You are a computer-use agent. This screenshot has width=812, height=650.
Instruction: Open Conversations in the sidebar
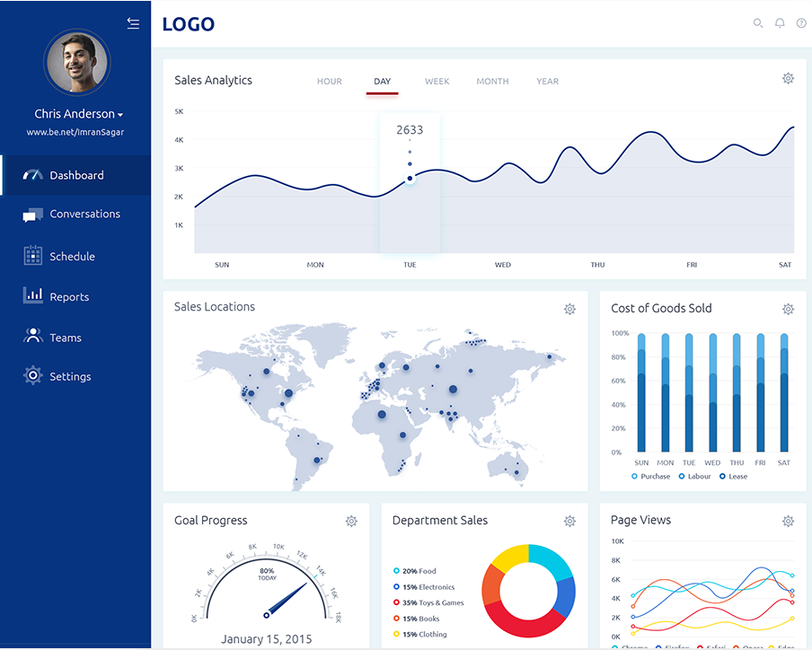tap(84, 215)
